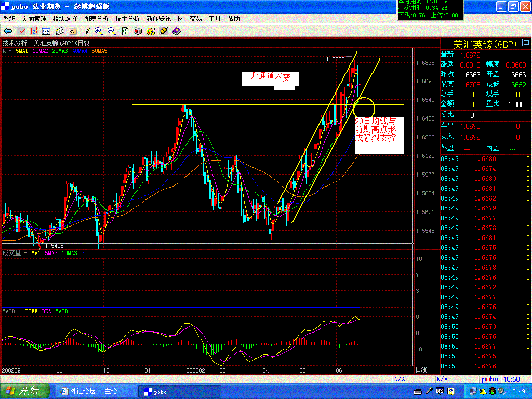Click the 16:50 status bar time
This screenshot has height=399, width=532.
(x=511, y=379)
